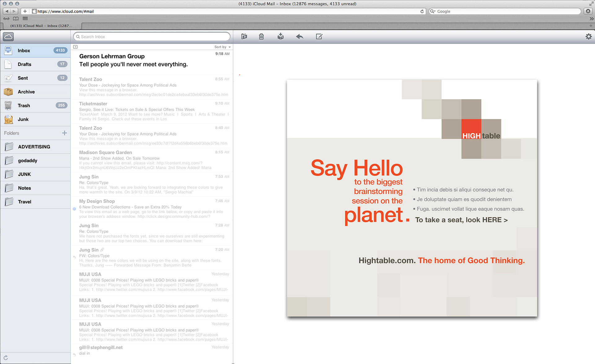Show bookmarks with open book icon
Image resolution: width=595 pixels, height=364 pixels.
click(16, 19)
